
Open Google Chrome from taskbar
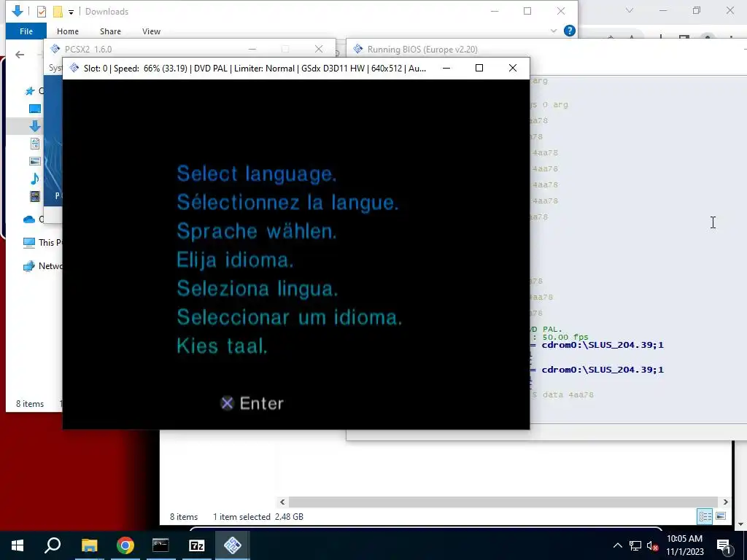tap(125, 545)
